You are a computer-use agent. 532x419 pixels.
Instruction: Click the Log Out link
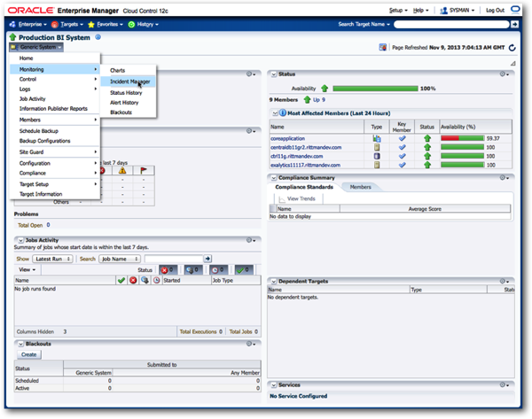pyautogui.click(x=495, y=10)
